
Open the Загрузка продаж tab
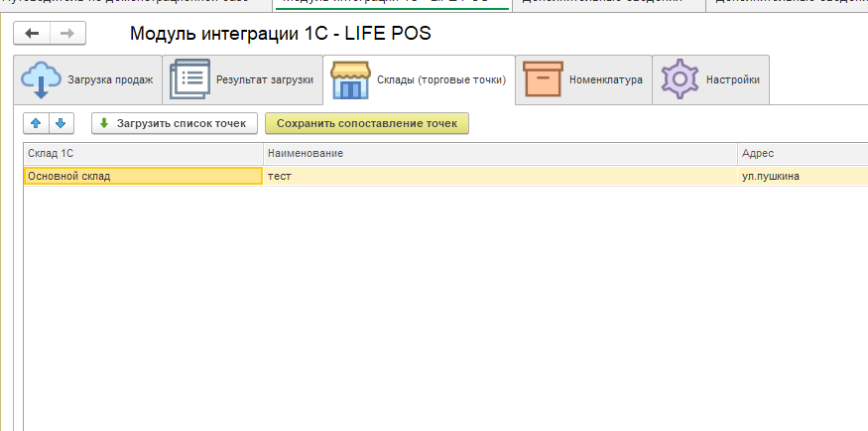coord(87,79)
